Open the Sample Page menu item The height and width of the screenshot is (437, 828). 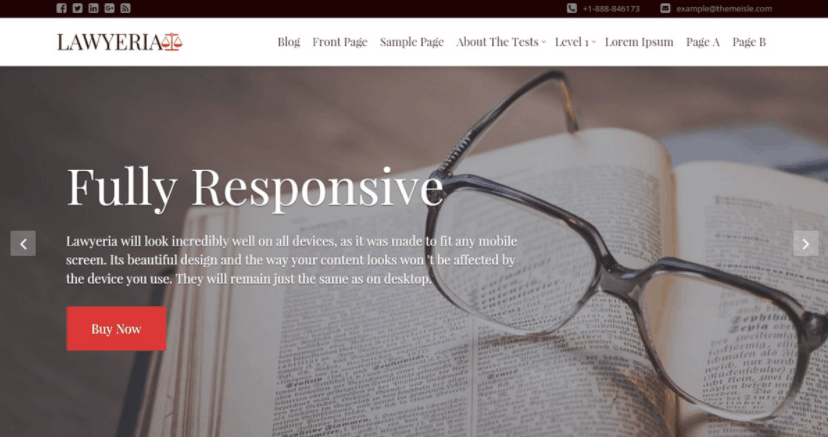(x=412, y=42)
